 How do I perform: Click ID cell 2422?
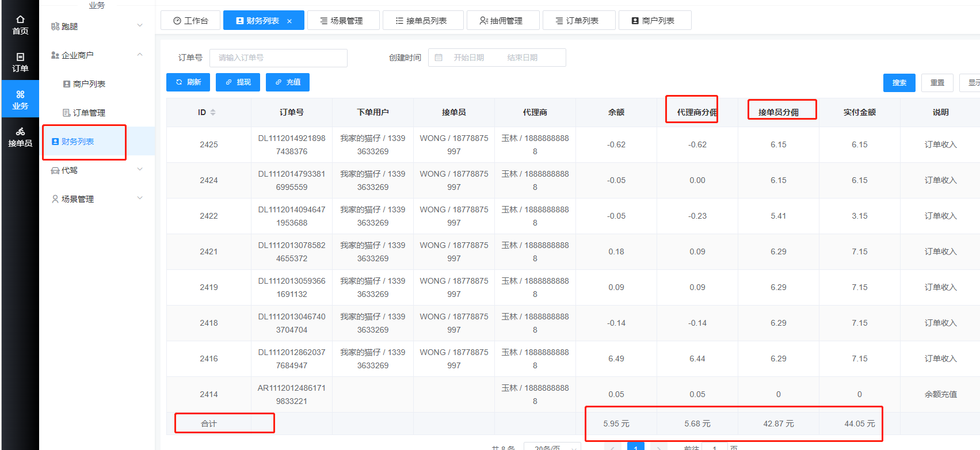209,216
